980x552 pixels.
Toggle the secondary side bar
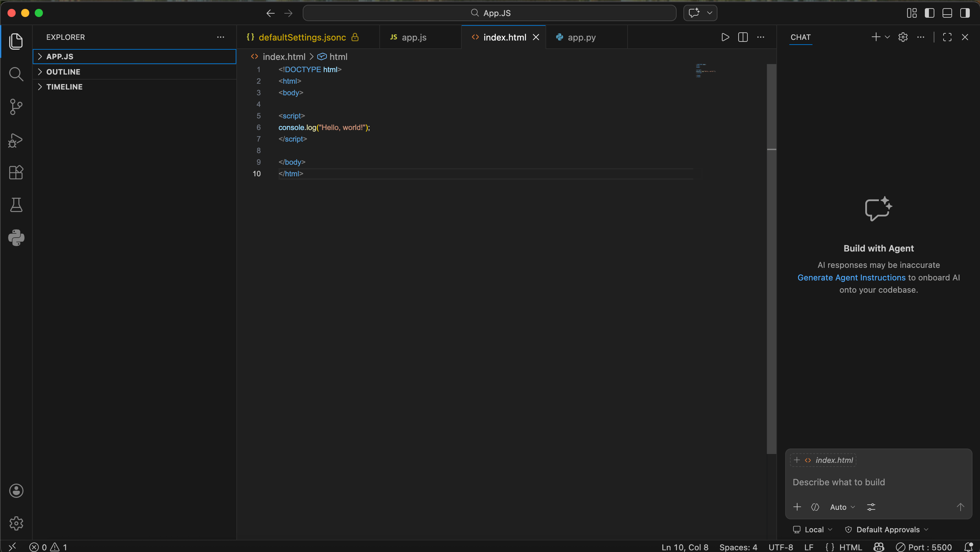[x=965, y=13]
